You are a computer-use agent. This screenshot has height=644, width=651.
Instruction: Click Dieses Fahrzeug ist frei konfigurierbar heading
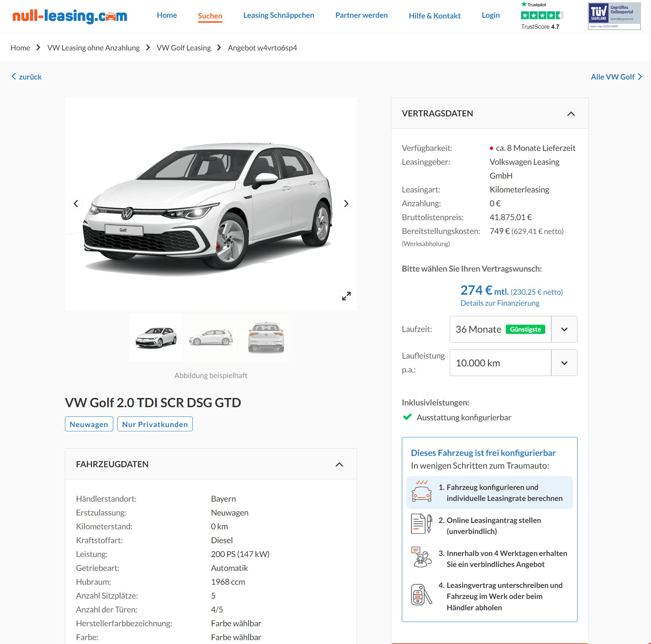[x=483, y=453]
